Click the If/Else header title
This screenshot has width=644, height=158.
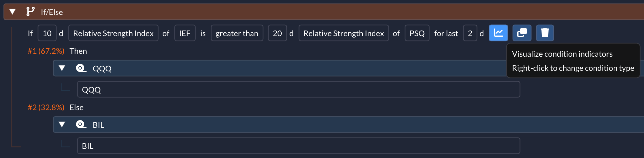coord(52,12)
